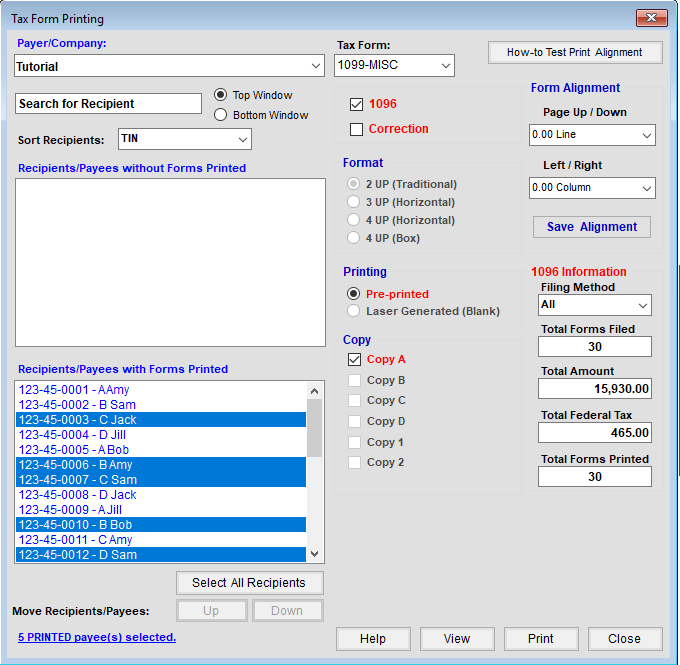Click the Help button

coord(373,639)
